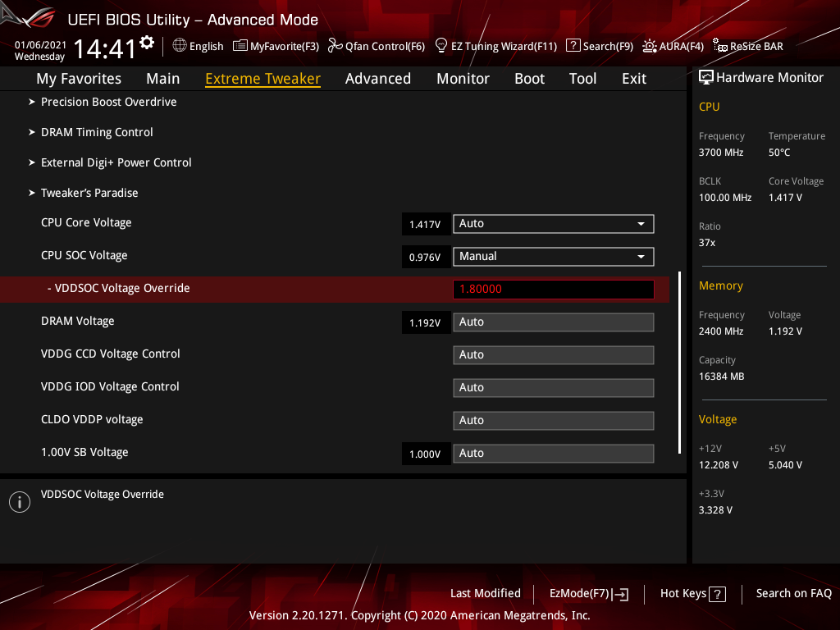Click the 1.192V DRAM voltage readout
Viewport: 840px width, 630px height.
426,323
